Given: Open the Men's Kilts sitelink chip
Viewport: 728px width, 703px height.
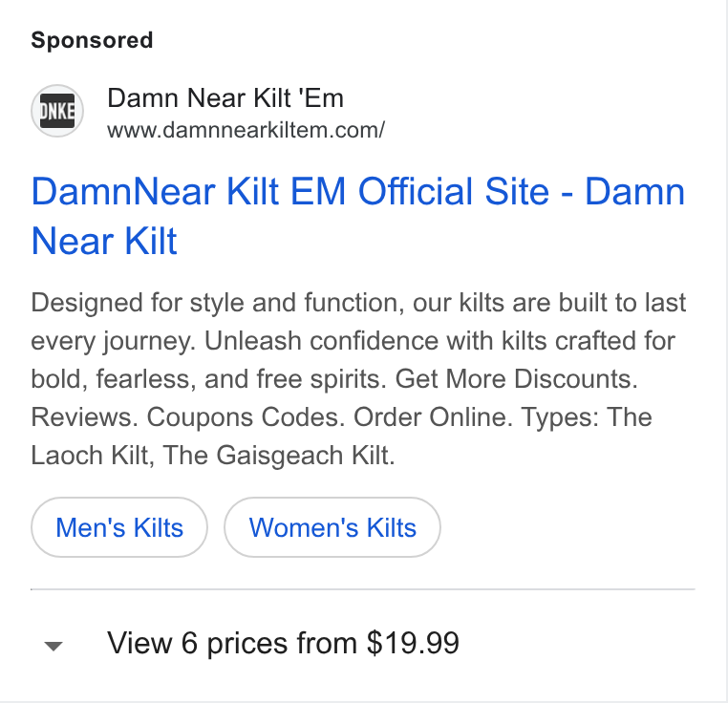Looking at the screenshot, I should 119,527.
